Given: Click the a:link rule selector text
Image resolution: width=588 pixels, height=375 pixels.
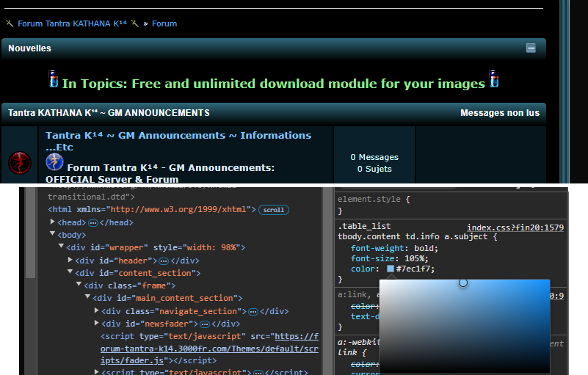Looking at the screenshot, I should tap(354, 294).
